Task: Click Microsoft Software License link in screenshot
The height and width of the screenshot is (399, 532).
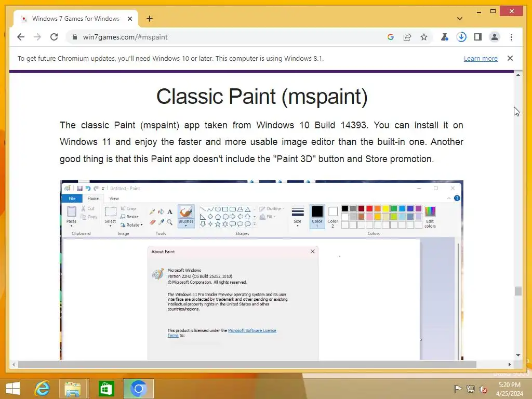Action: coord(252,330)
